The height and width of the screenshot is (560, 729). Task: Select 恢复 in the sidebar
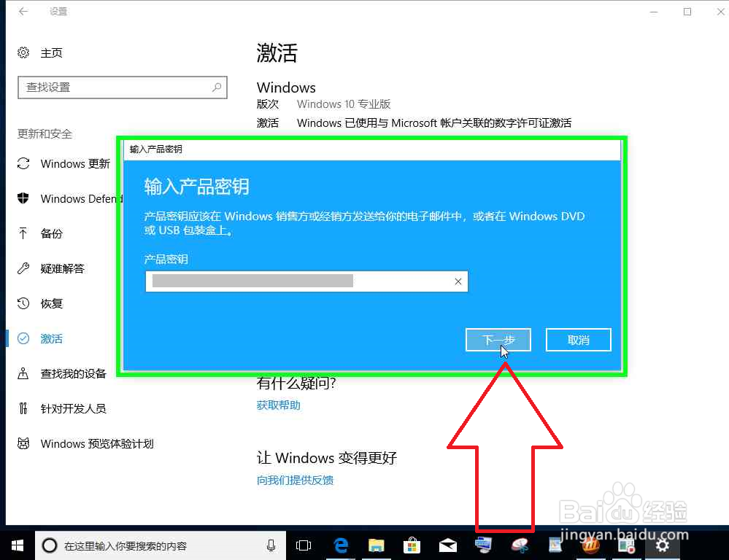click(39, 303)
